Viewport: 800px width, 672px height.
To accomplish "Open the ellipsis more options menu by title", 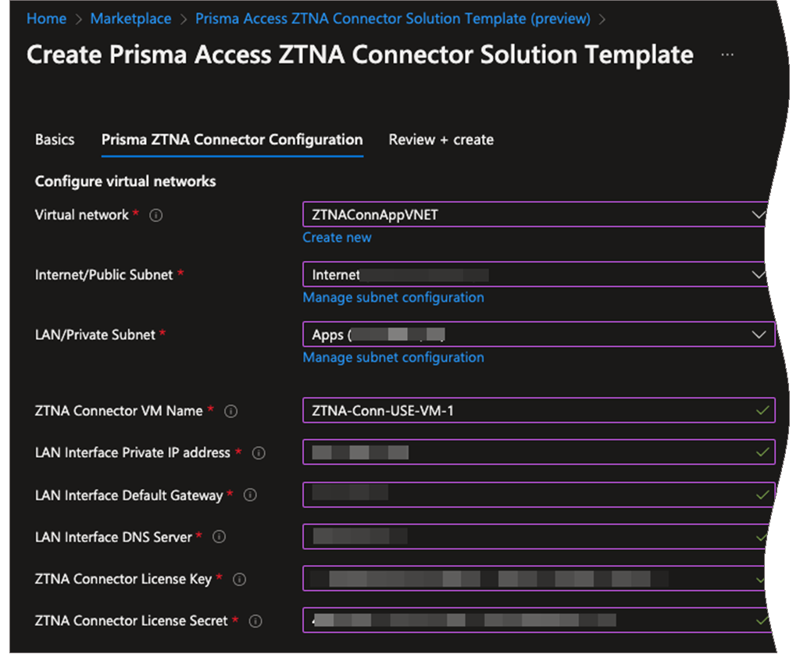I will coord(727,55).
